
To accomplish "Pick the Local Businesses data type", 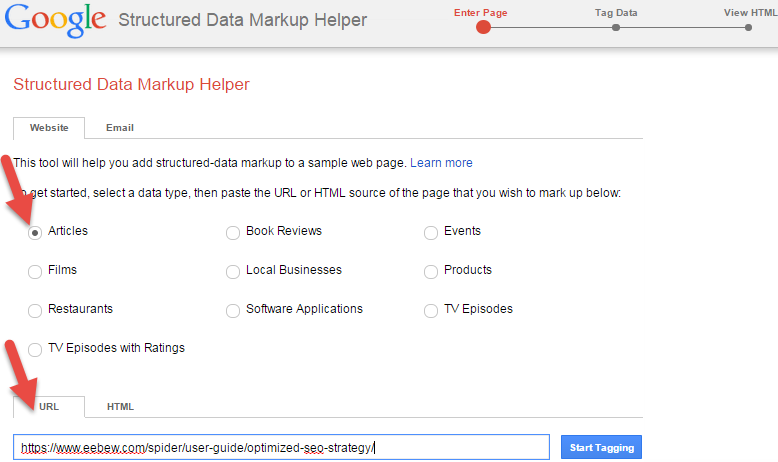I will click(x=233, y=271).
